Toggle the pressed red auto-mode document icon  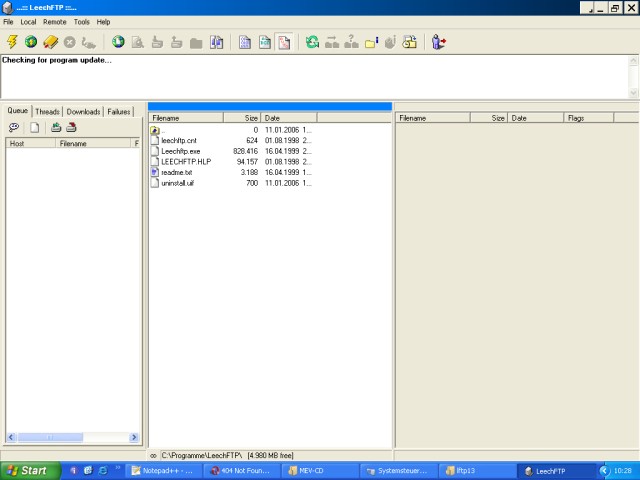point(284,42)
